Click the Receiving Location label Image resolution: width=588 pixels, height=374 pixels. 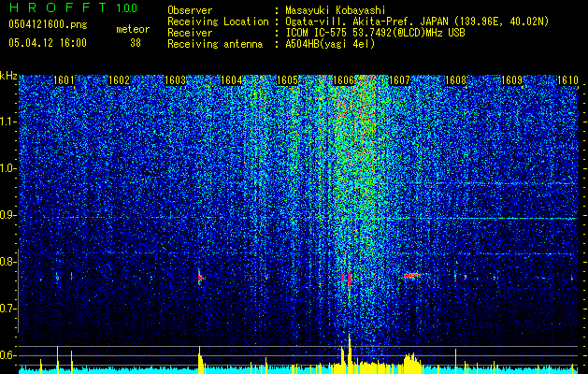218,22
